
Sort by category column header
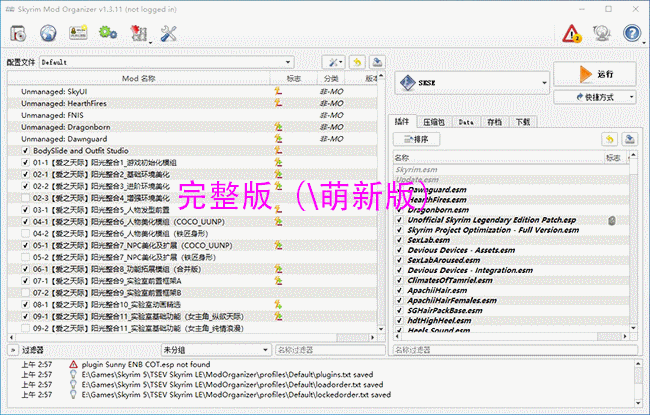pyautogui.click(x=331, y=78)
